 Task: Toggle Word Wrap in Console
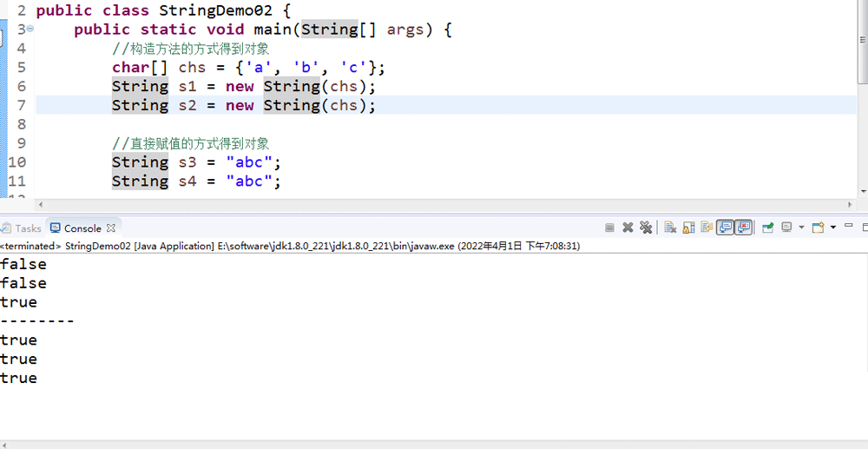pos(707,227)
